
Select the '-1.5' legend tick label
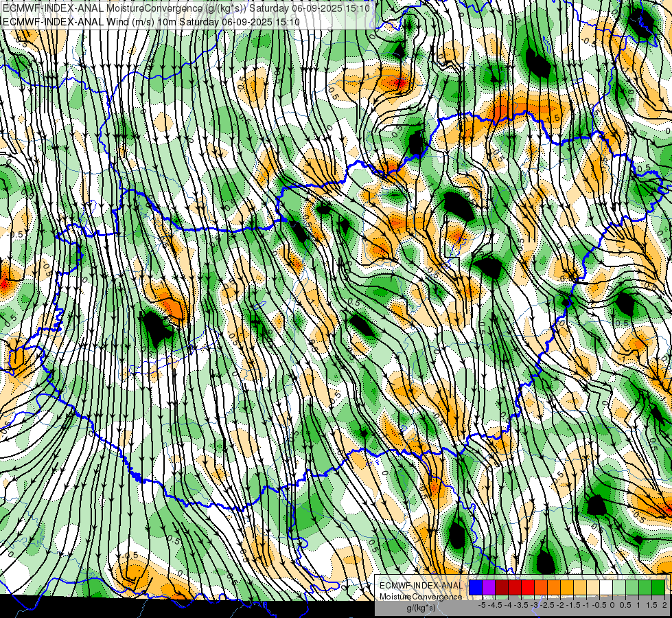click(573, 605)
